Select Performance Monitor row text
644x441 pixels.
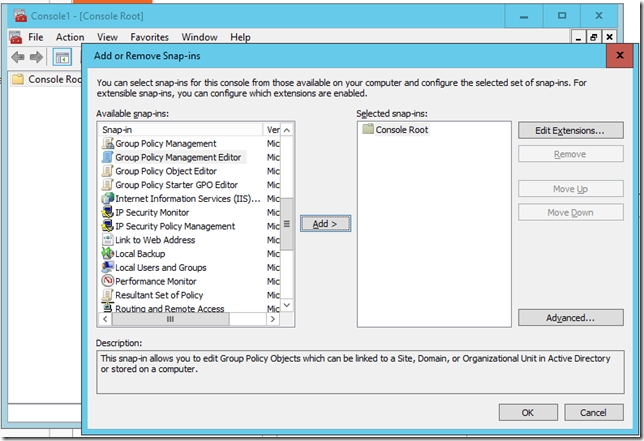click(156, 281)
